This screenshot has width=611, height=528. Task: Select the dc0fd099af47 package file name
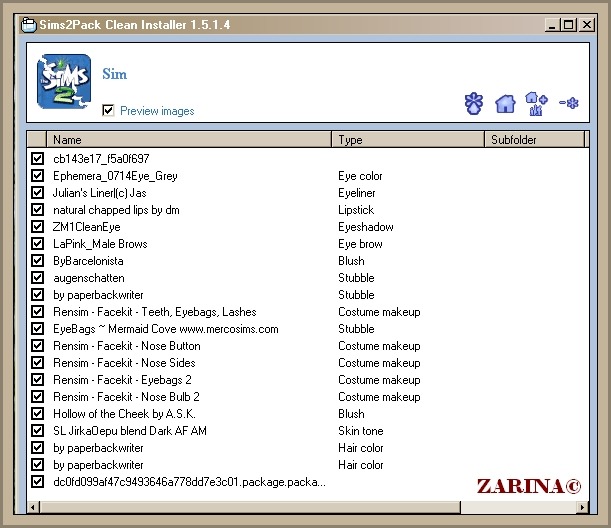(189, 482)
